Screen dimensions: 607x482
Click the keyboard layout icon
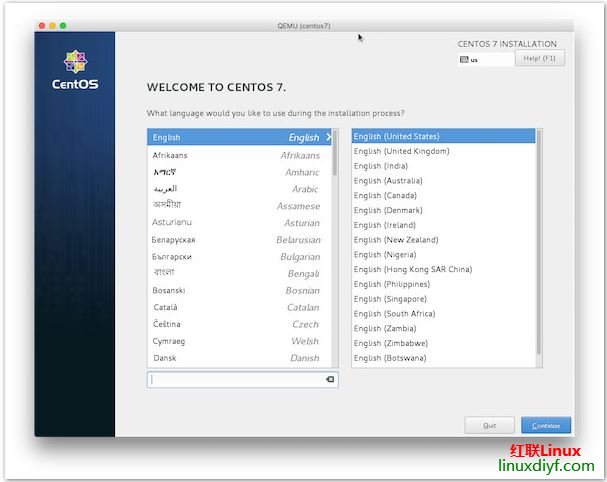pyautogui.click(x=464, y=59)
